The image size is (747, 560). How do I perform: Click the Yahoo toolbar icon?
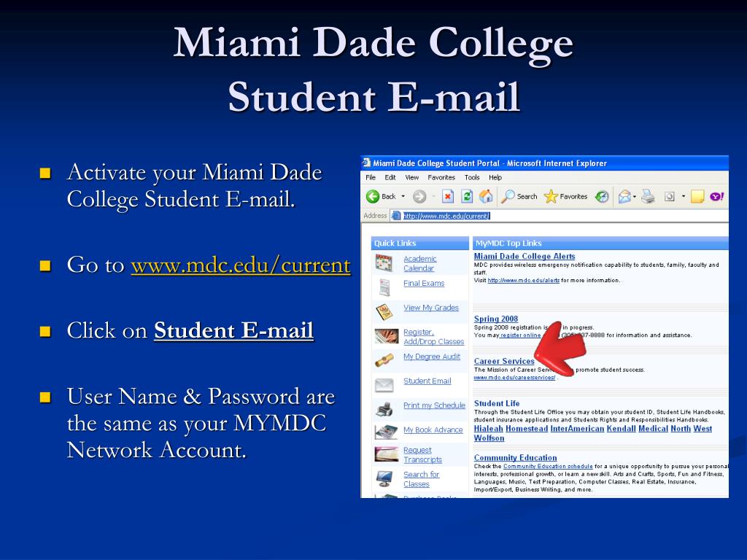(x=717, y=196)
